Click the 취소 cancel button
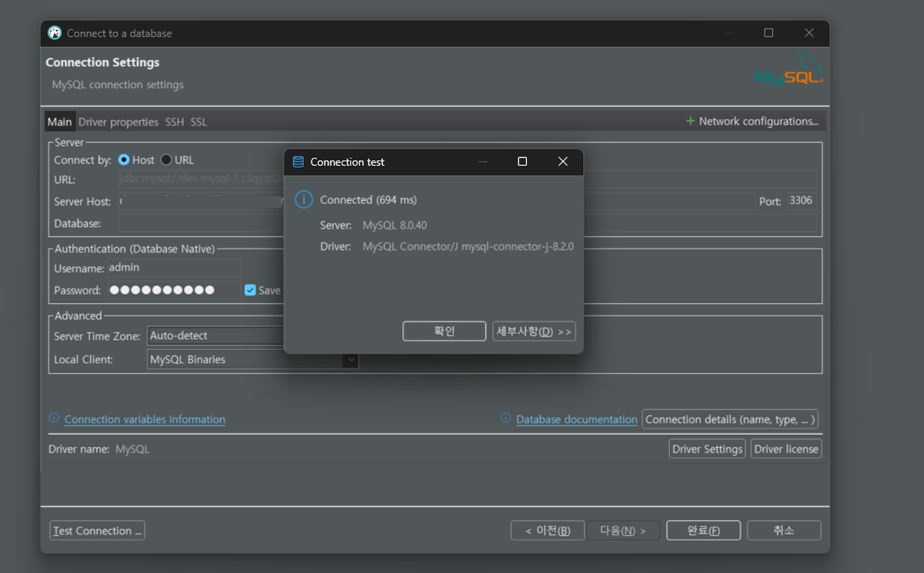This screenshot has height=573, width=924. 784,531
